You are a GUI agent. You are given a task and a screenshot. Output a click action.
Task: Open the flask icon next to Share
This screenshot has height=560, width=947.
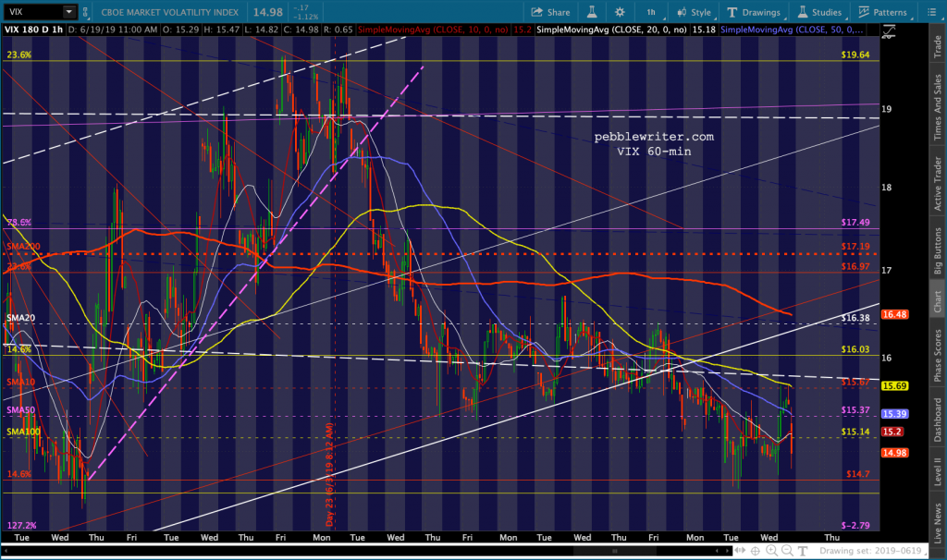[x=592, y=12]
